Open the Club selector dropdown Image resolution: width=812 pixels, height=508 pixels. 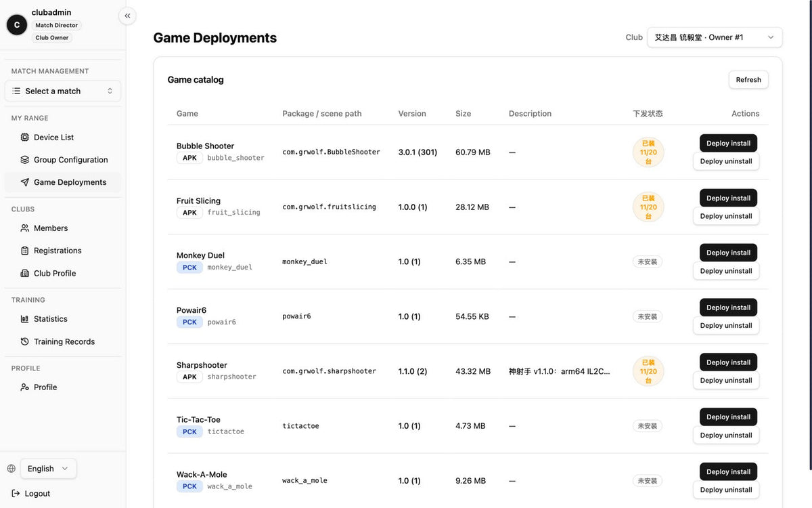715,37
